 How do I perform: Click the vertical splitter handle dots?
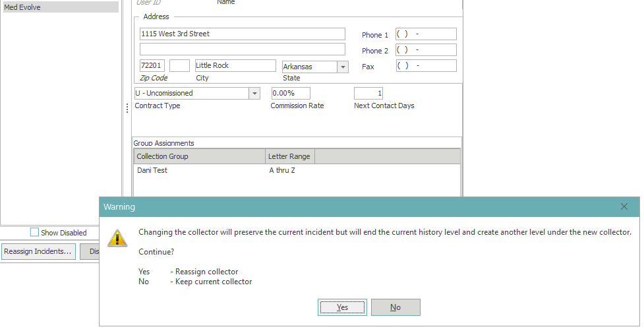pyautogui.click(x=127, y=109)
